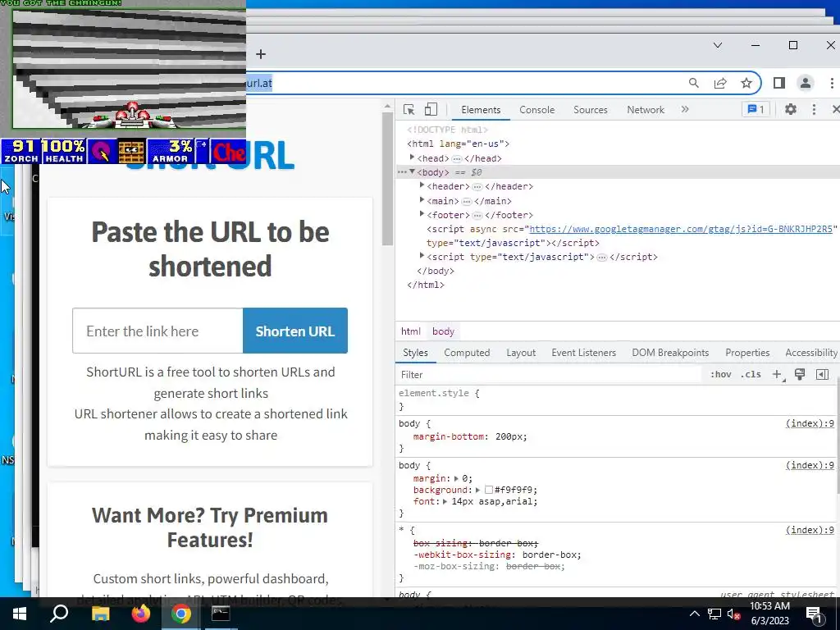Expand the font shorthand property triangle
840x630 pixels.
pyautogui.click(x=445, y=501)
